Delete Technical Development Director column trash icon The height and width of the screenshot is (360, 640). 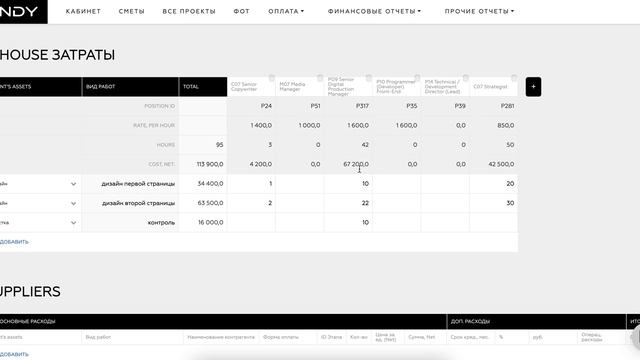click(466, 78)
